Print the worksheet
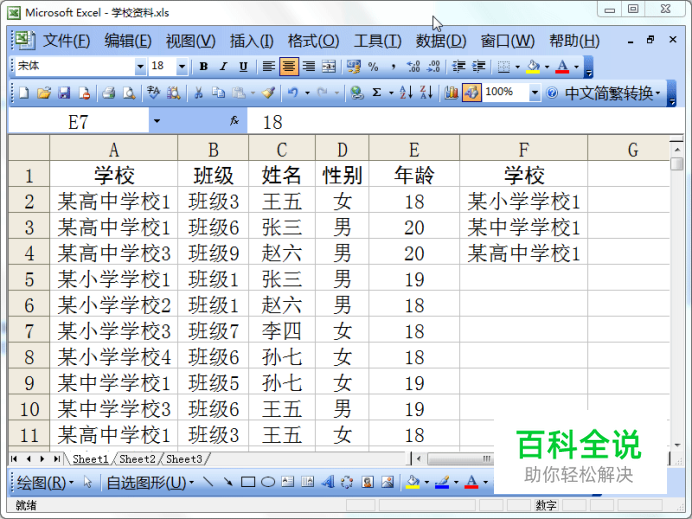This screenshot has width=692, height=519. coord(109,93)
